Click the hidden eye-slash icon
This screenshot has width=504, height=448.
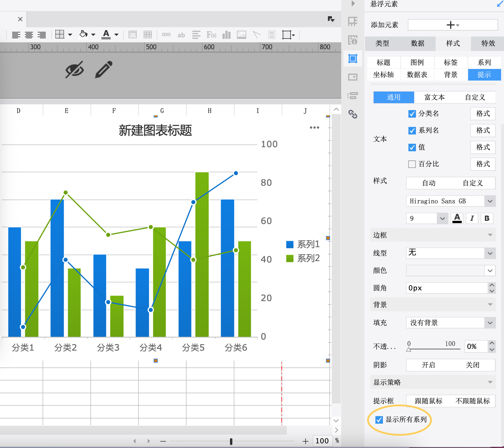(75, 70)
